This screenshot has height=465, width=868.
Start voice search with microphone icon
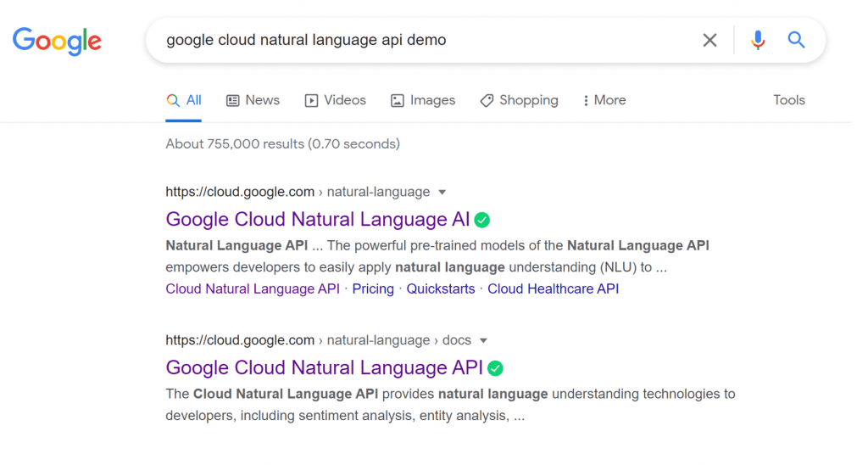point(758,40)
